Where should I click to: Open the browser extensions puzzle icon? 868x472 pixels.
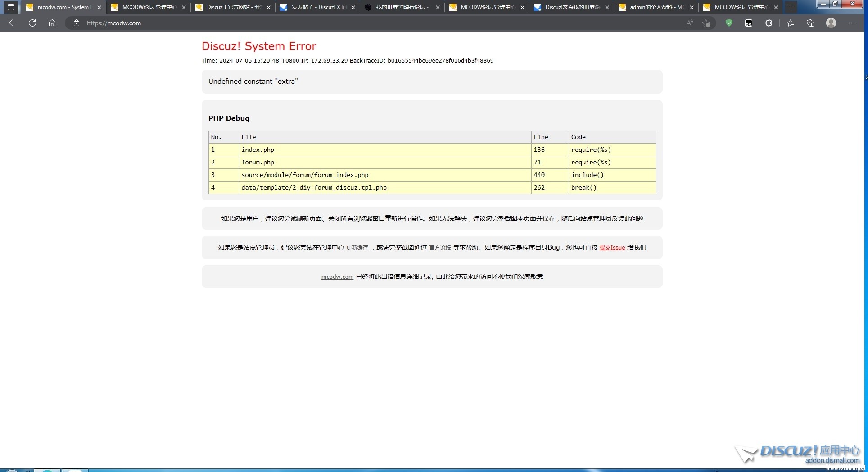click(769, 23)
